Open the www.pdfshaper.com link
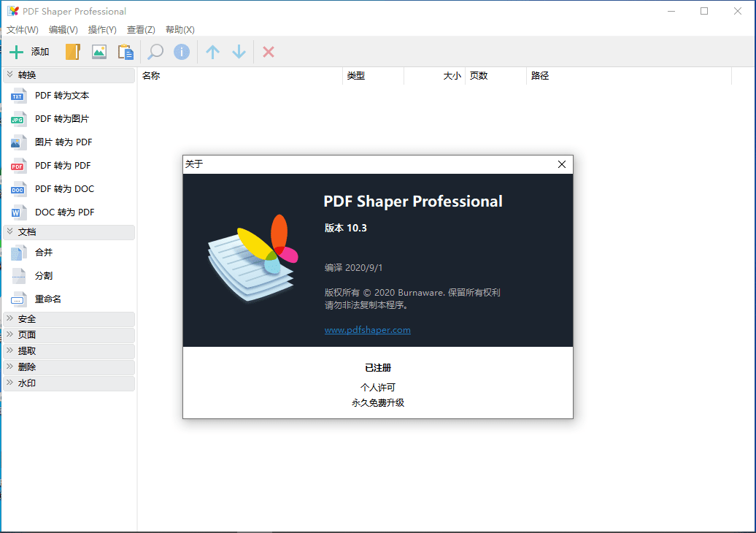Viewport: 756px width, 533px height. 367,330
